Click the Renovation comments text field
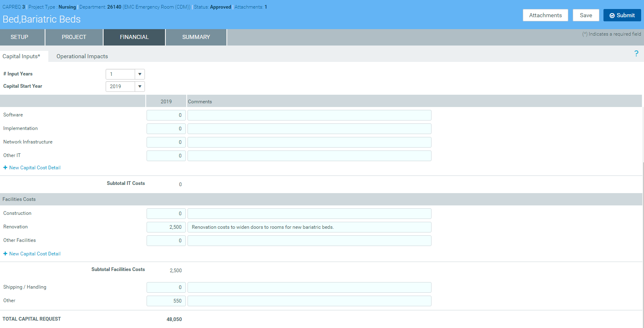 click(309, 227)
